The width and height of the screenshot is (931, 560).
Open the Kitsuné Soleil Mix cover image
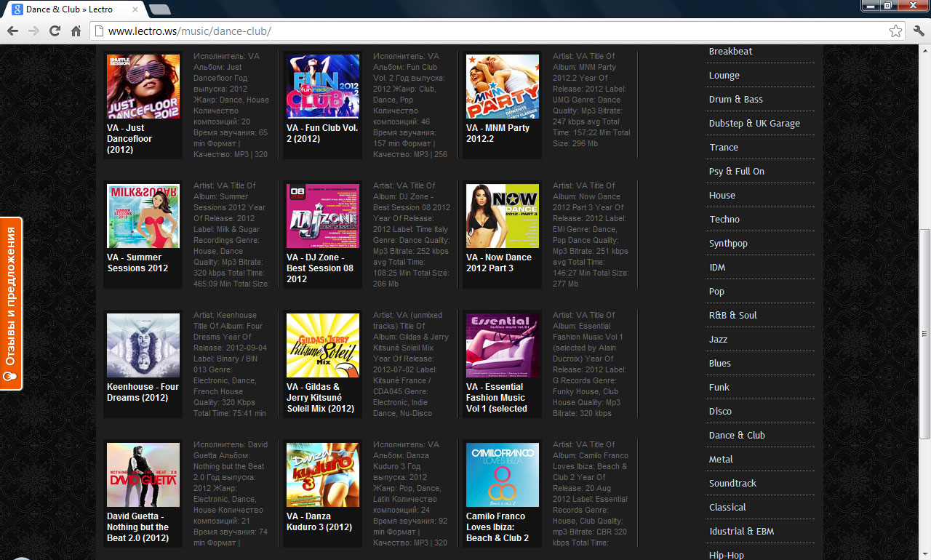323,345
